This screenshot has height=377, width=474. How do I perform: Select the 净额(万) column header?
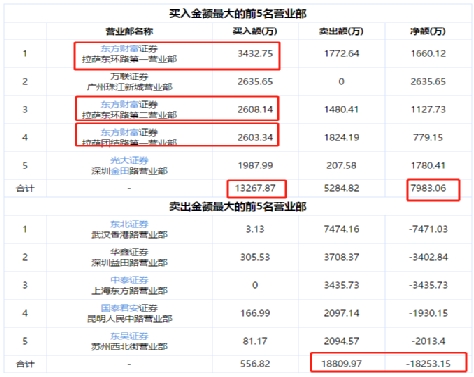pos(428,31)
